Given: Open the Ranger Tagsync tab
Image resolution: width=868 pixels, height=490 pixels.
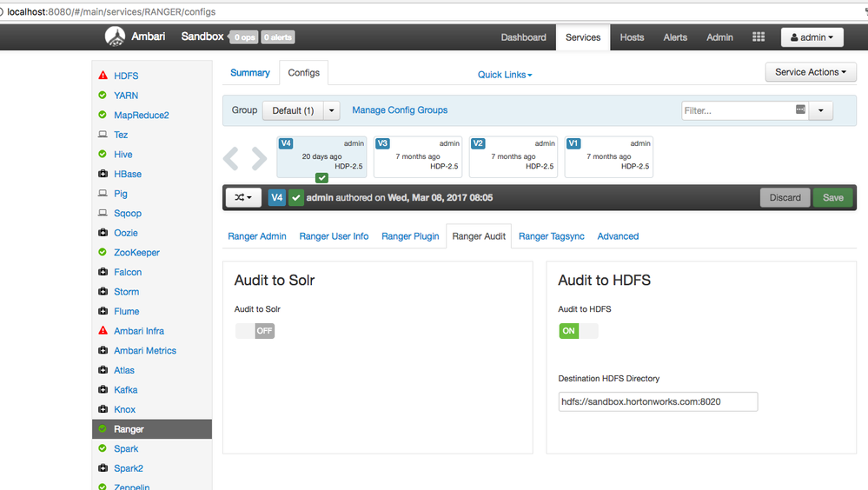Looking at the screenshot, I should (x=552, y=236).
